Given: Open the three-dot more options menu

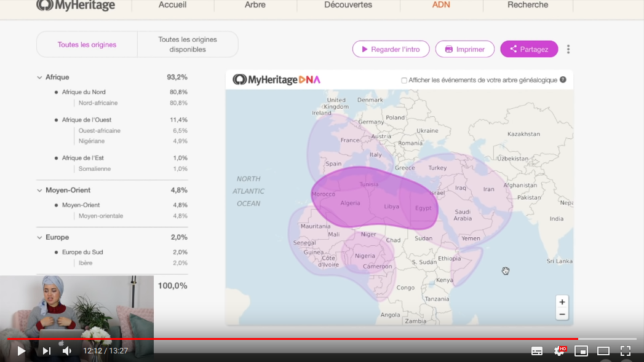Looking at the screenshot, I should pos(568,49).
